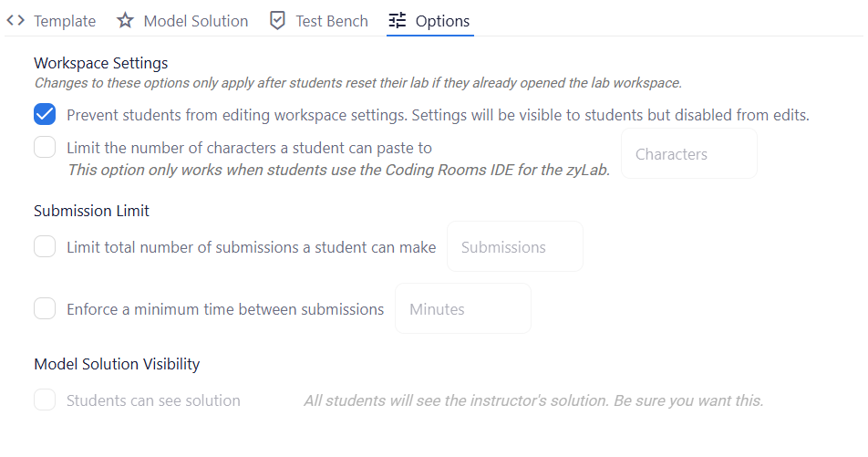Uncheck Prevent students from editing workspace settings

(x=45, y=114)
